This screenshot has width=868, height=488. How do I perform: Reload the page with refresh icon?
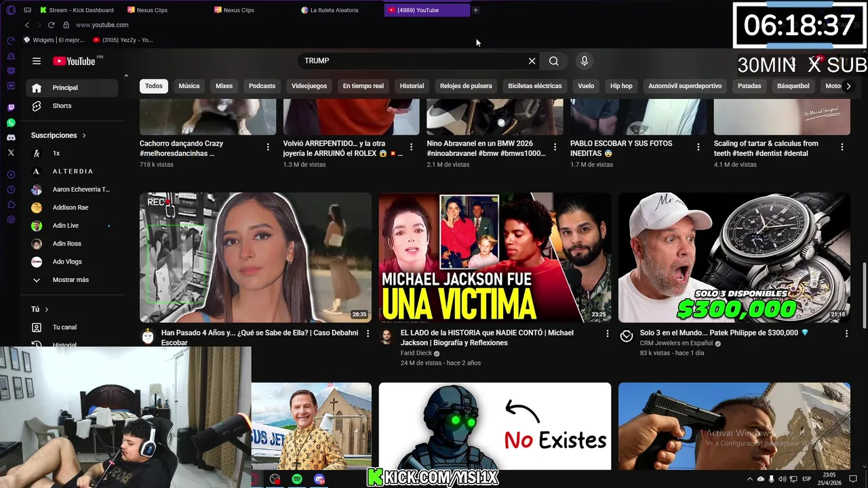coord(51,25)
